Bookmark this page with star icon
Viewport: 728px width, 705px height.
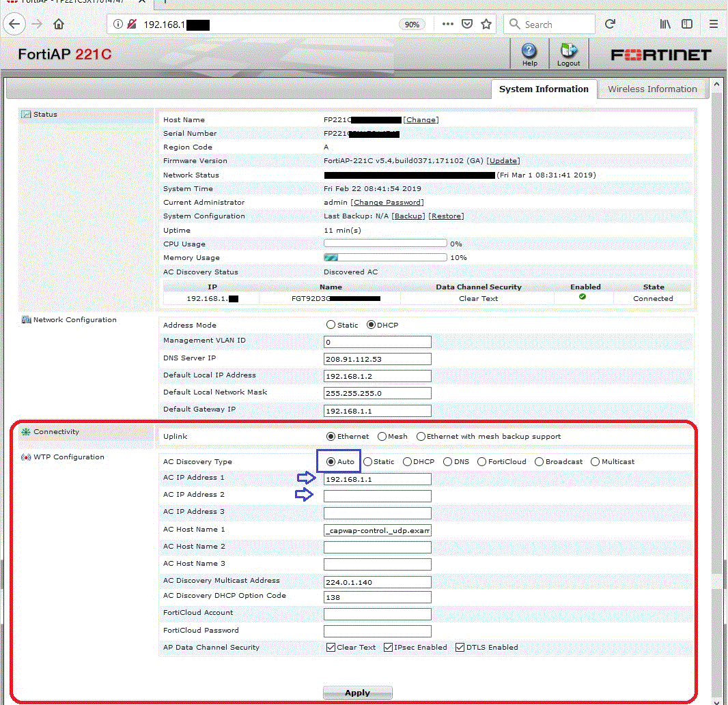486,24
